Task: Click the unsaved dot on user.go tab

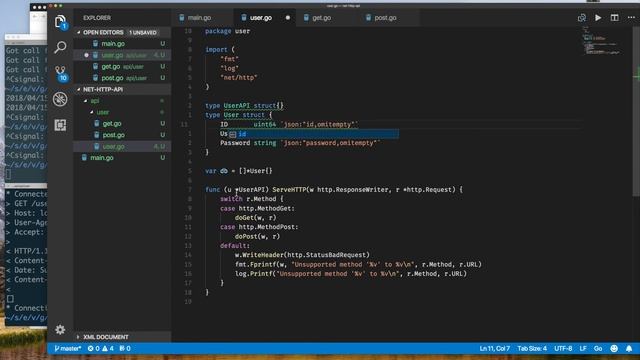Action: coord(288,18)
